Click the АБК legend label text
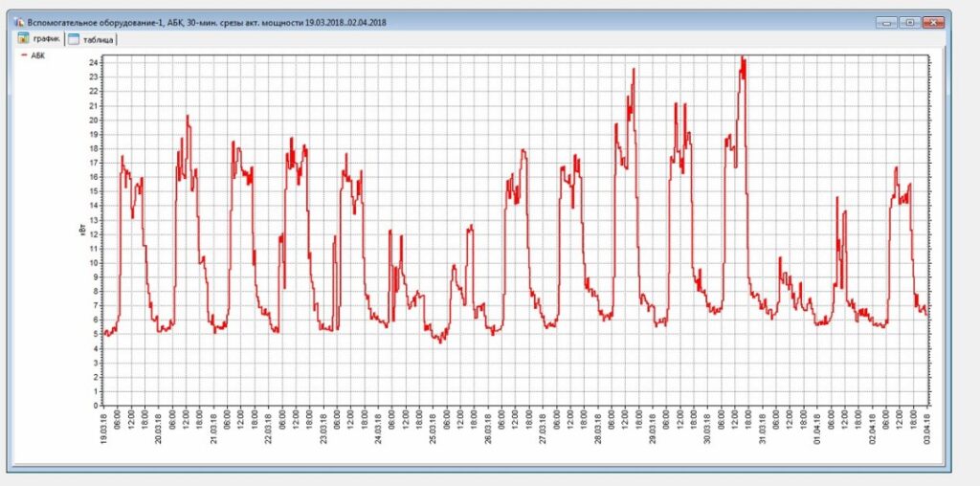Image resolution: width=980 pixels, height=486 pixels. click(38, 56)
